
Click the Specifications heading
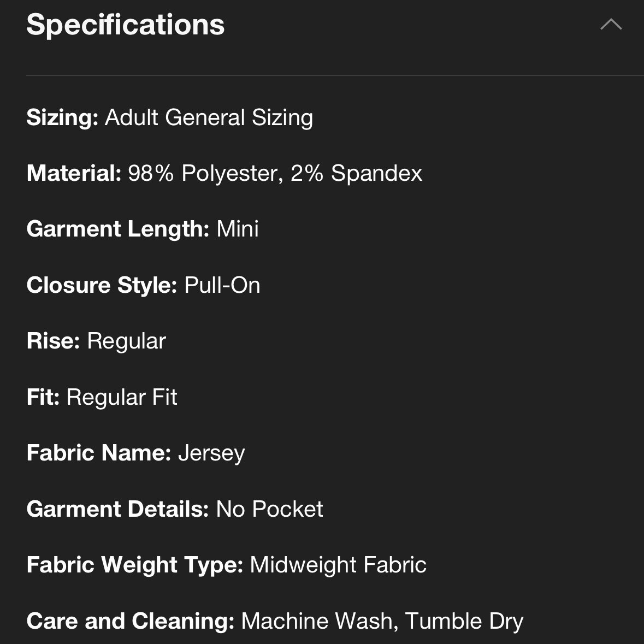(x=126, y=25)
